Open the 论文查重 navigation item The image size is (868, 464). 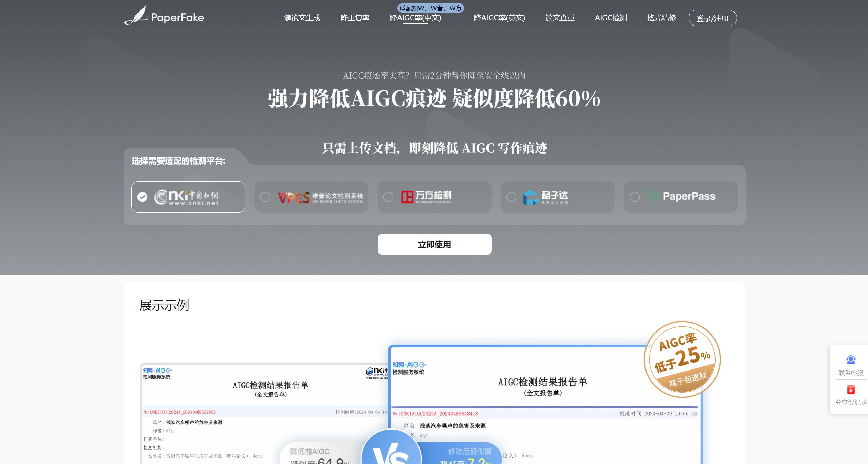[x=560, y=18]
